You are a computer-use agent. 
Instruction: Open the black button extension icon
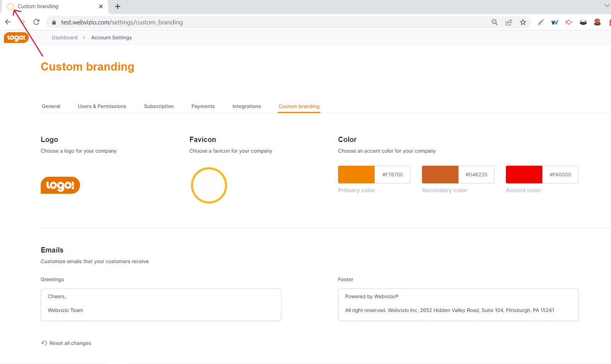point(583,22)
